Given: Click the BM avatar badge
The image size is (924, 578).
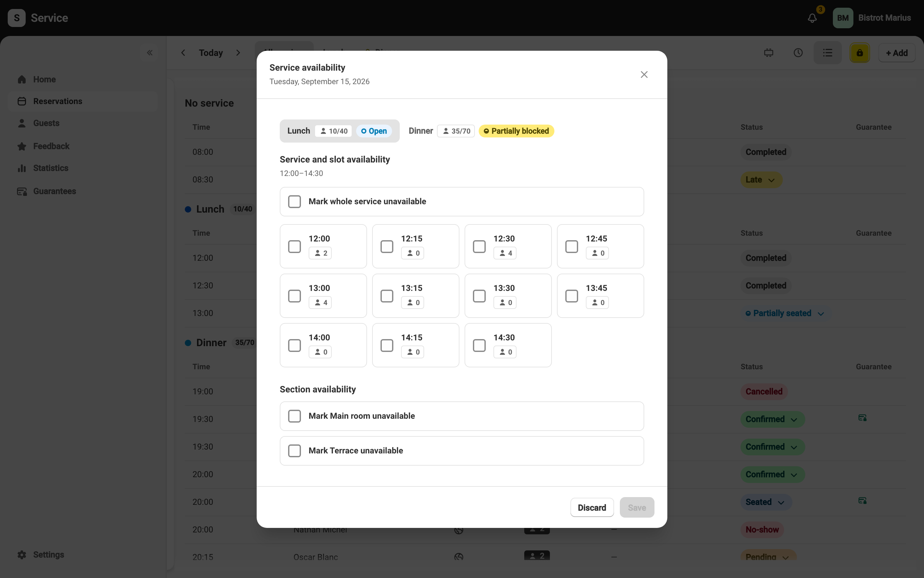Looking at the screenshot, I should pyautogui.click(x=843, y=18).
